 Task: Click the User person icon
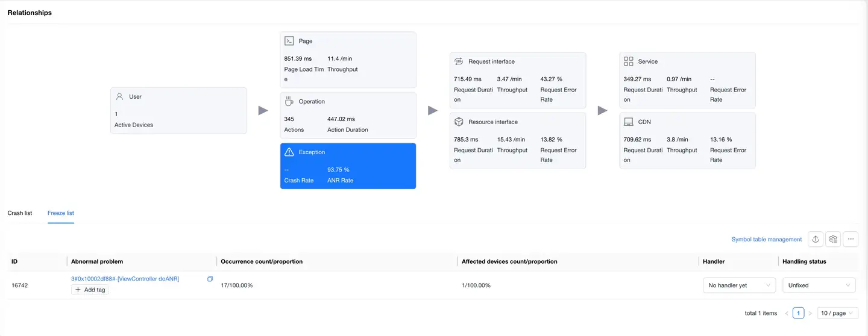pyautogui.click(x=119, y=96)
